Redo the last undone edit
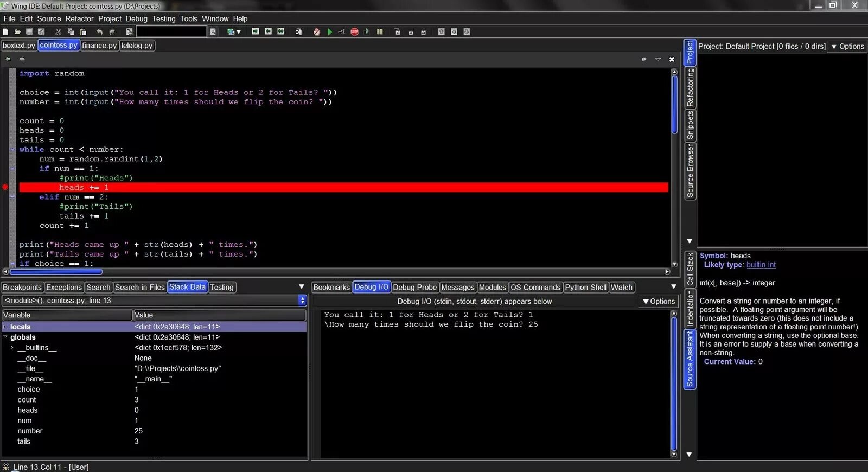868x472 pixels. 112,32
